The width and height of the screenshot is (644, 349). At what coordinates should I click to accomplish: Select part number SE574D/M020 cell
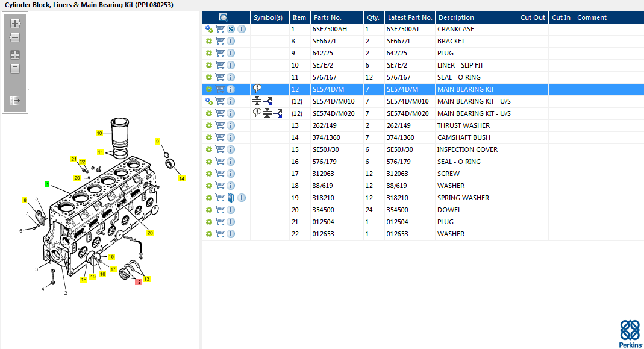pos(334,113)
